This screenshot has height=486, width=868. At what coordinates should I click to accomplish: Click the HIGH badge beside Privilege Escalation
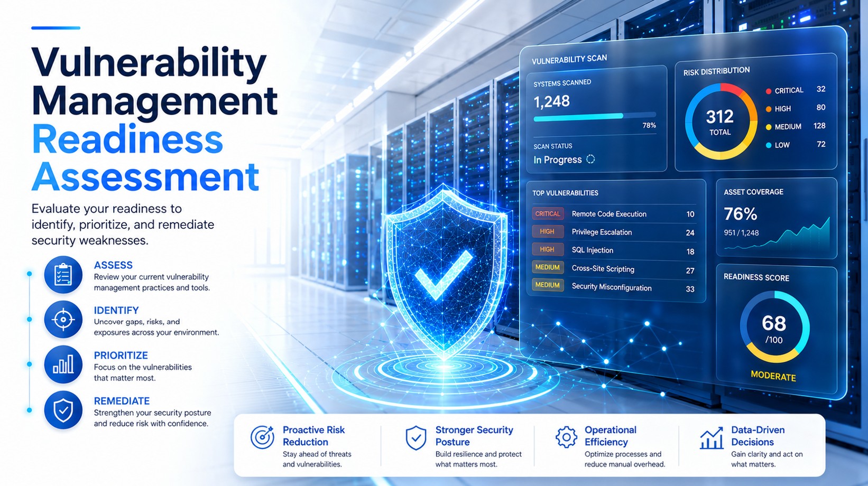[548, 231]
